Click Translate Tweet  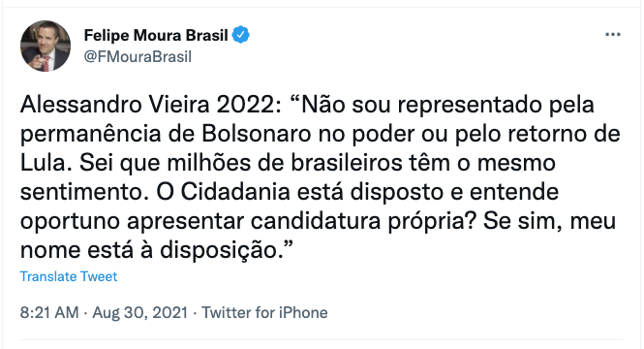point(69,276)
